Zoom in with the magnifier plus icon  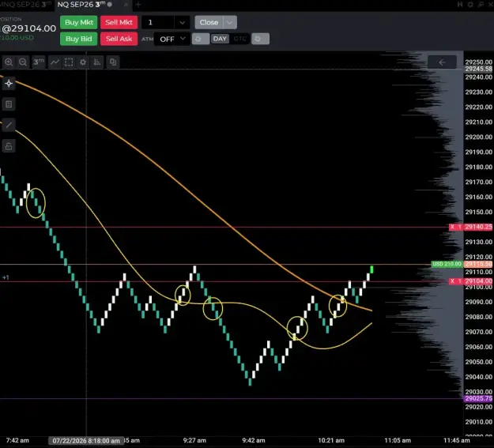tap(9, 62)
